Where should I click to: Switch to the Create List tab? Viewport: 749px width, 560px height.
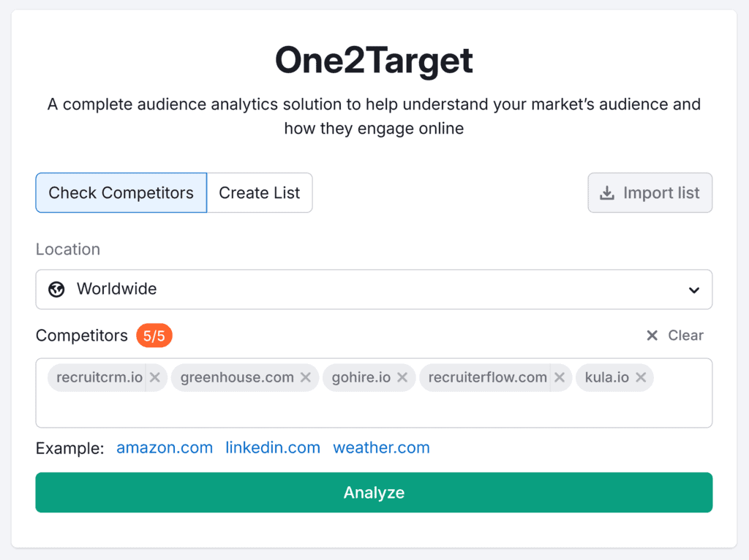pos(260,193)
